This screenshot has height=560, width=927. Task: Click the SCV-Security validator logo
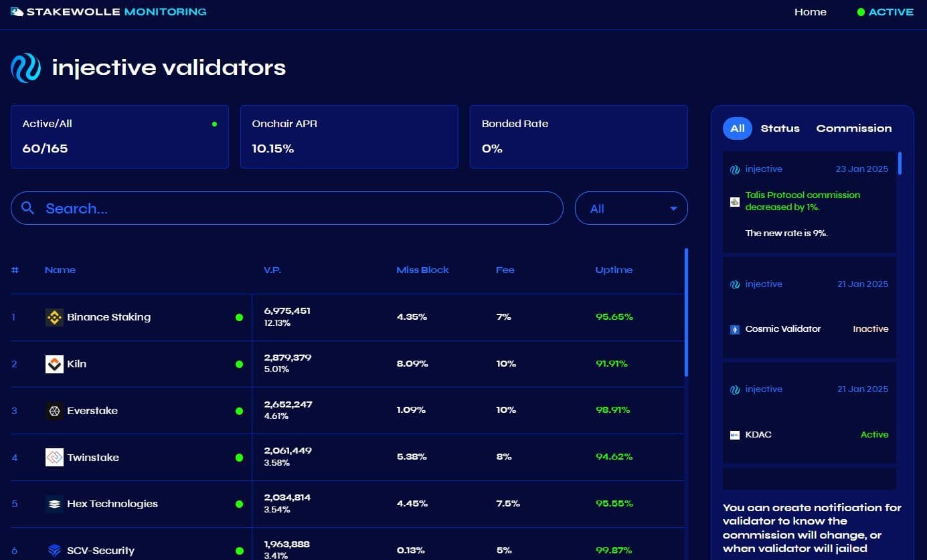coord(54,551)
